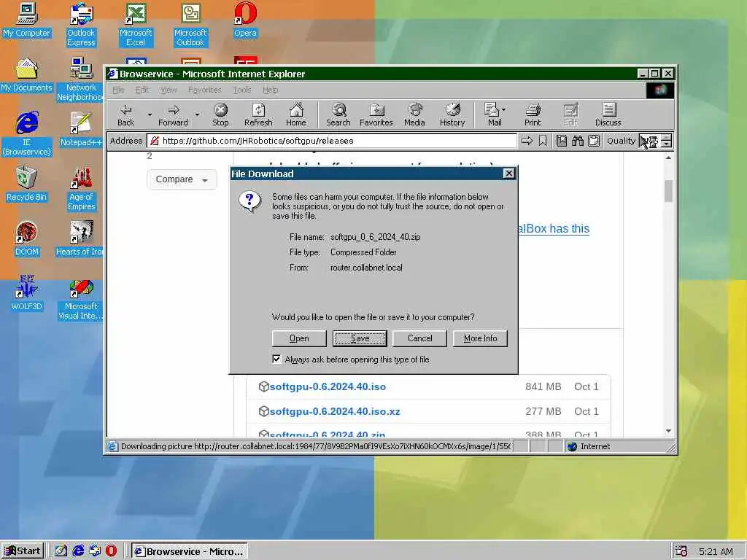Click the binoculars find icon

pos(578,141)
